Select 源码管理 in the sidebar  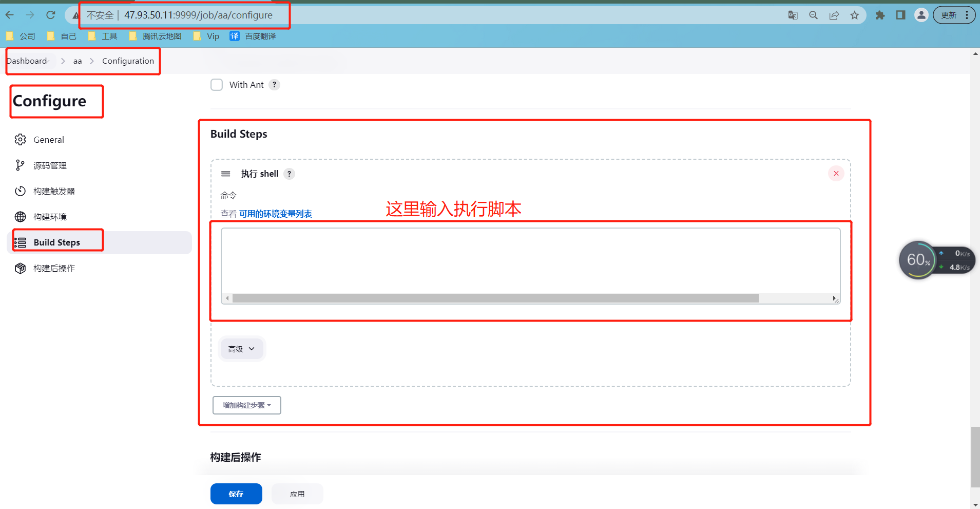pos(100,165)
